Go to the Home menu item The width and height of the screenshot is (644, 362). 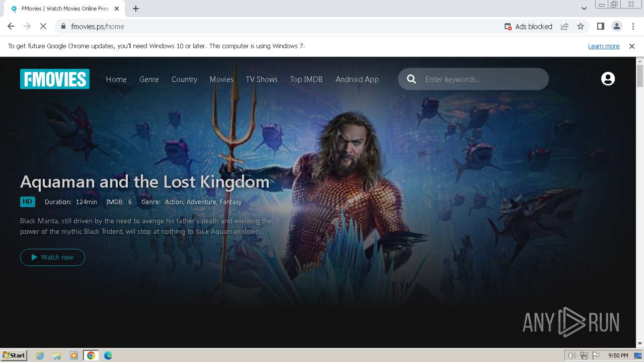[x=116, y=79]
